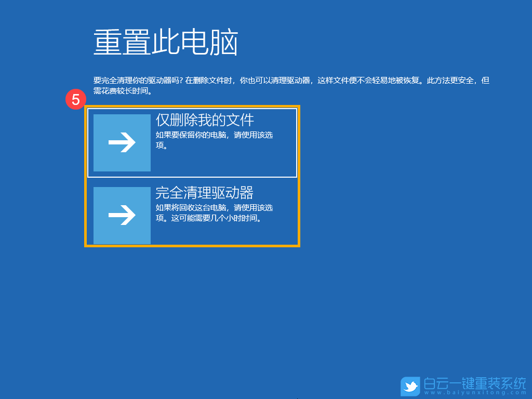Viewport: 532px width, 399px height.
Task: Click the white arrow inside the bottom blue tile
Action: pos(121,215)
